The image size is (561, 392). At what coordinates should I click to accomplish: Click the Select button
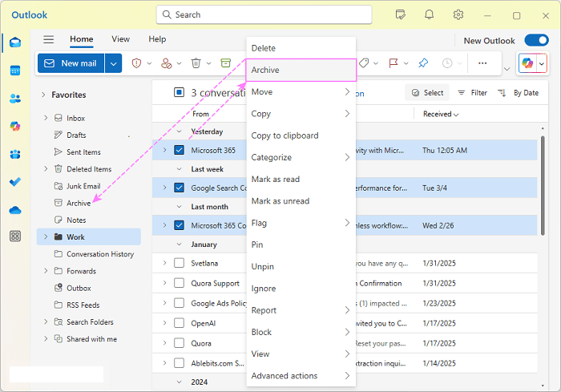pos(427,93)
